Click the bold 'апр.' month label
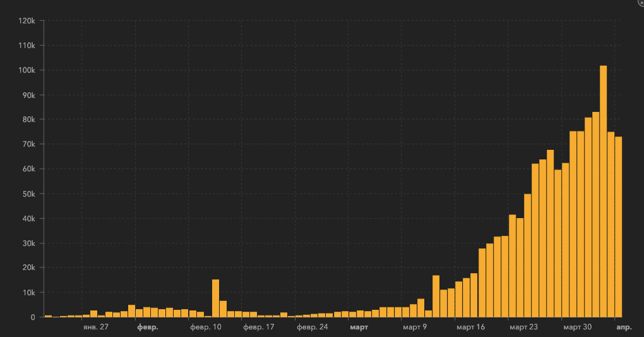 click(624, 327)
